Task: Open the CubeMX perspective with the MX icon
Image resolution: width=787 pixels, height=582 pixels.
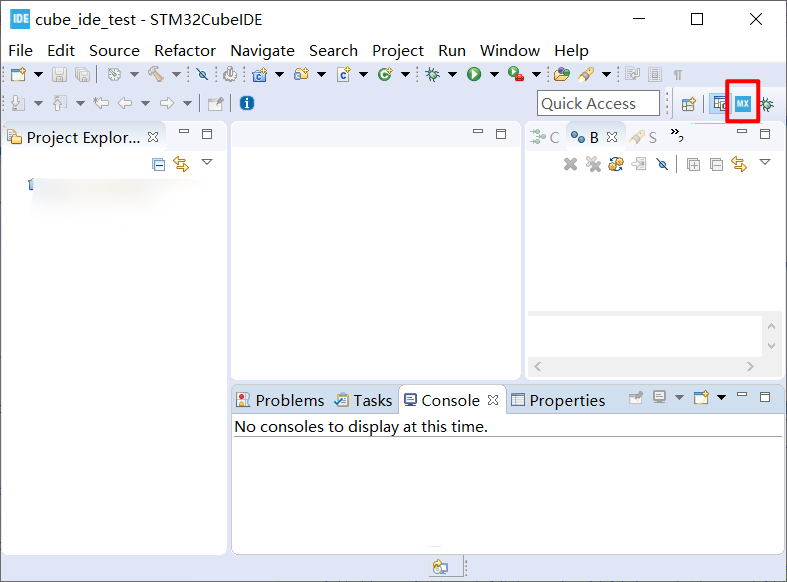Action: pos(742,104)
